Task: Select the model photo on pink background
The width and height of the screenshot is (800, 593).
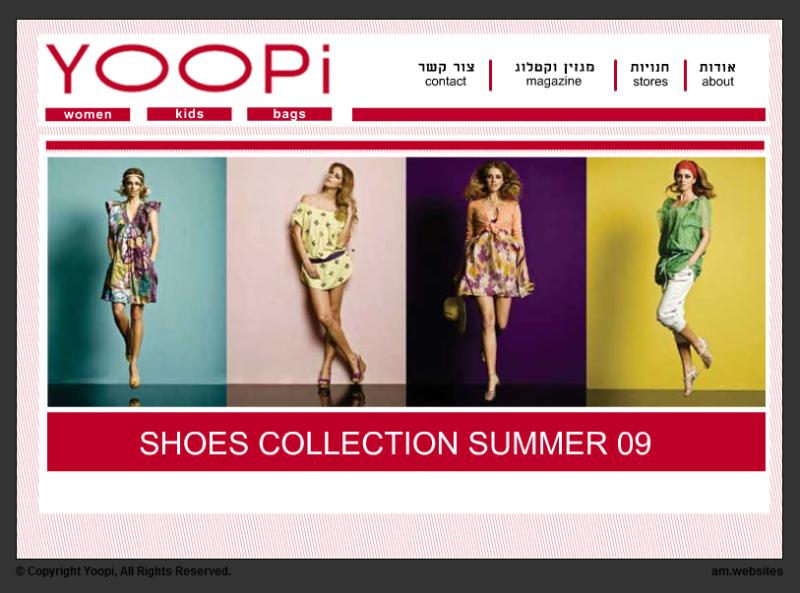Action: 316,282
